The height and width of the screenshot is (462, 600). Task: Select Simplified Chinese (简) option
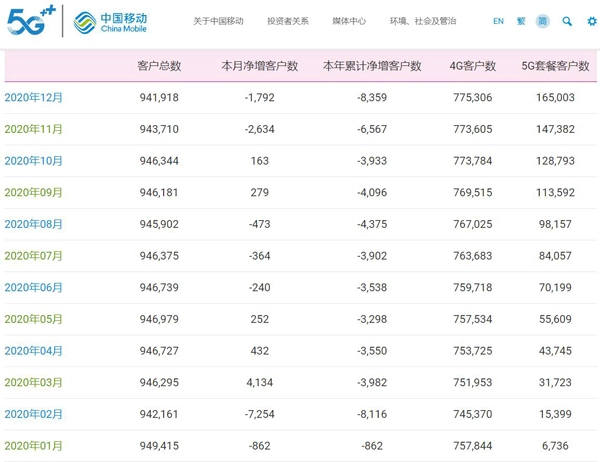543,21
